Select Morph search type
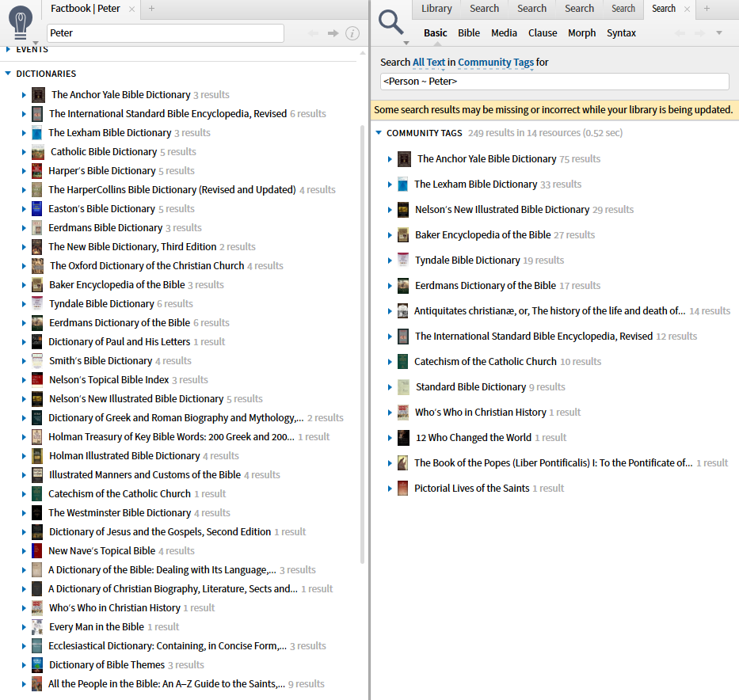Image resolution: width=739 pixels, height=700 pixels. coord(581,33)
